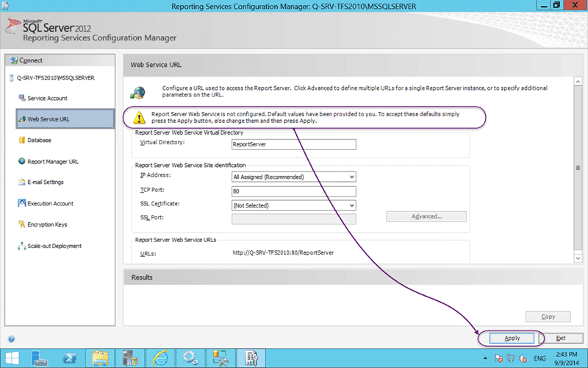This screenshot has width=588, height=368.
Task: Open File Explorer from the taskbar
Action: coord(100,358)
